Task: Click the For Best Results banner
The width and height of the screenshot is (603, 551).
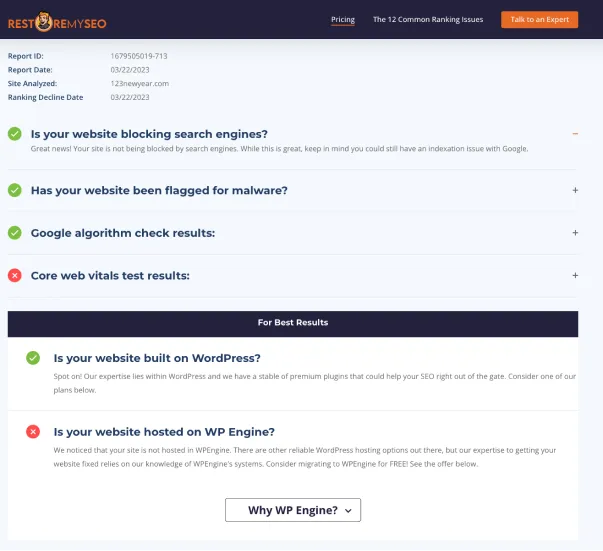Action: click(x=293, y=323)
